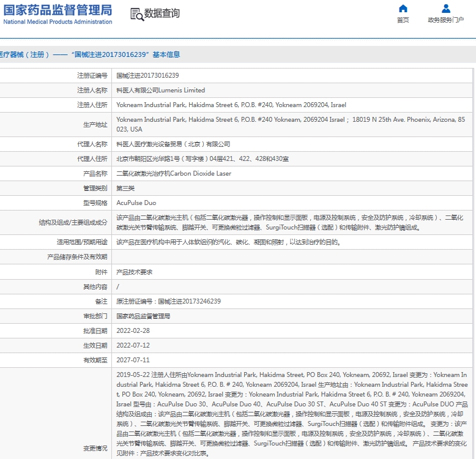Click approval date 2022-02-28
This screenshot has width=476, height=459.
[x=133, y=330]
